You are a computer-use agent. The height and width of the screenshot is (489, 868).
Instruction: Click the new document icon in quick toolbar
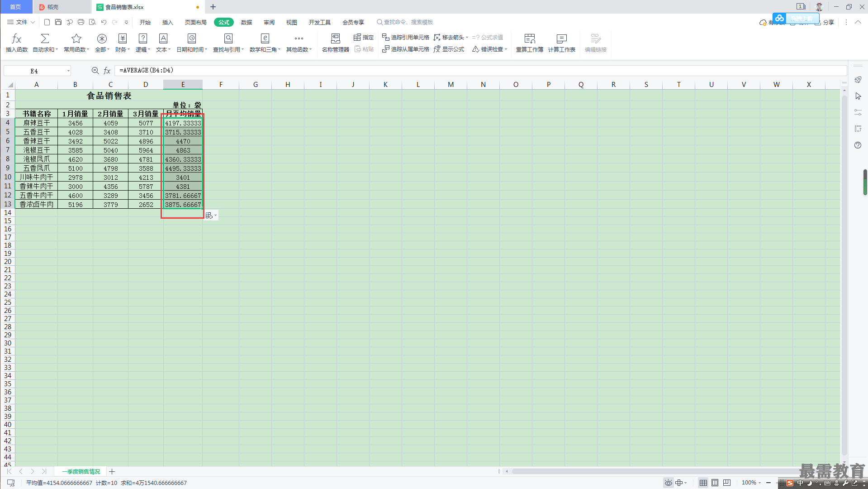[x=47, y=22]
